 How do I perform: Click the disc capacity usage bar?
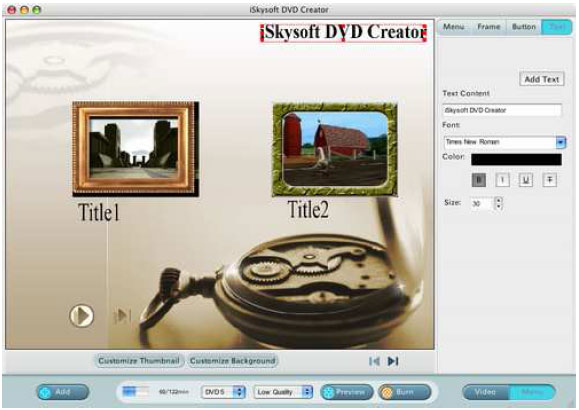click(136, 391)
